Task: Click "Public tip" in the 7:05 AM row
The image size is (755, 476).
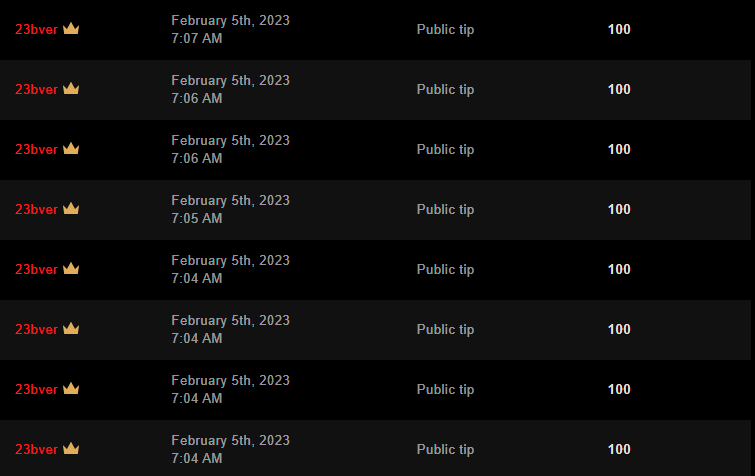Action: tap(445, 210)
